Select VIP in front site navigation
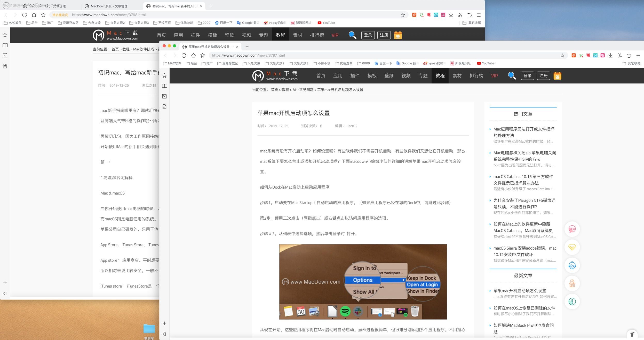The height and width of the screenshot is (340, 644). tap(494, 76)
